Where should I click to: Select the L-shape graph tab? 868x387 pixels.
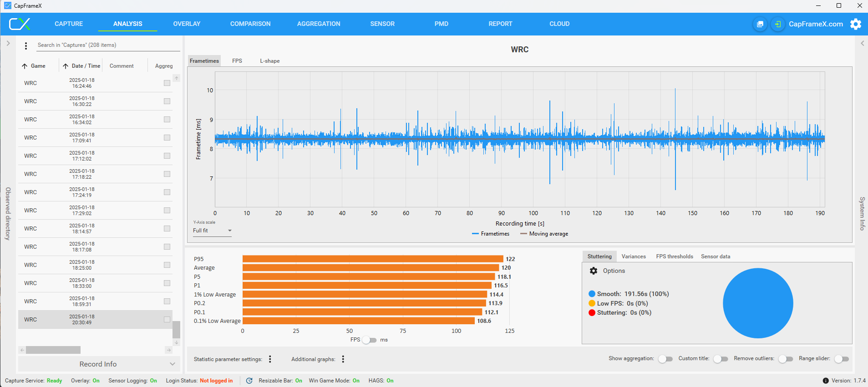coord(269,61)
